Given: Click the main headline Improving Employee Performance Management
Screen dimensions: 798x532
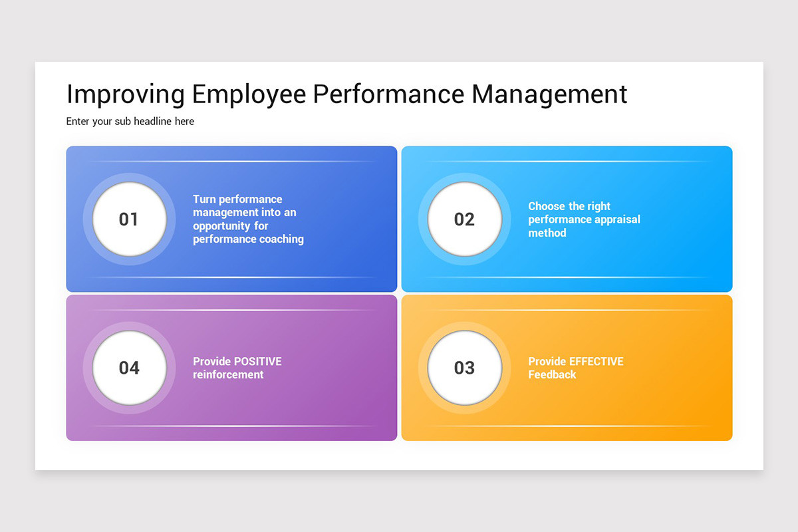Looking at the screenshot, I should click(x=346, y=94).
